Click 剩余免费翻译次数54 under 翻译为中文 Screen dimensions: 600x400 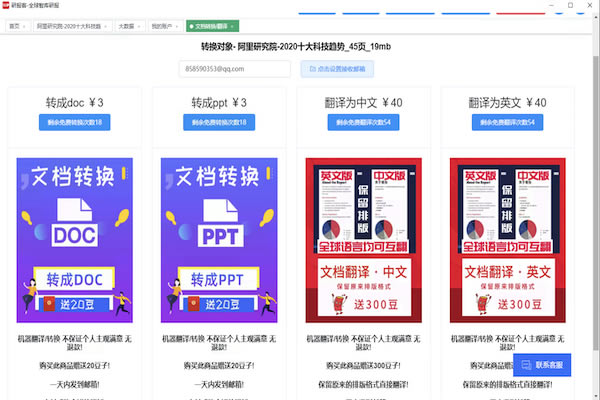point(364,122)
